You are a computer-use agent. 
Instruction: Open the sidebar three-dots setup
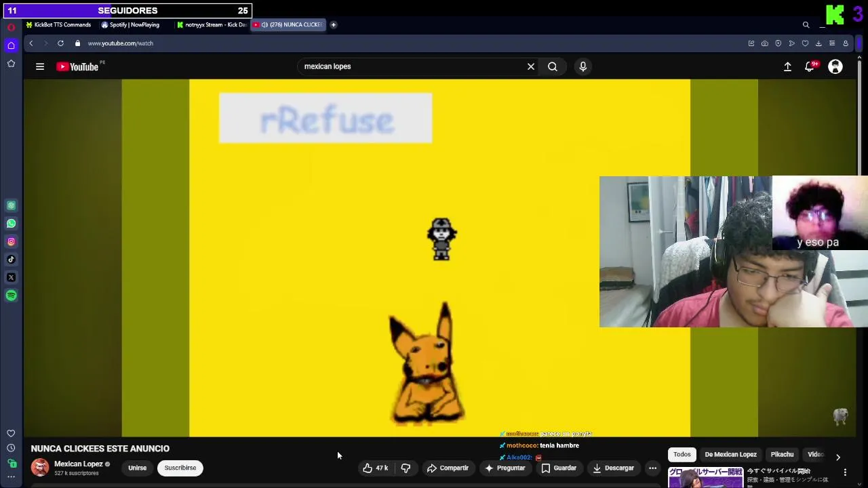click(x=11, y=479)
